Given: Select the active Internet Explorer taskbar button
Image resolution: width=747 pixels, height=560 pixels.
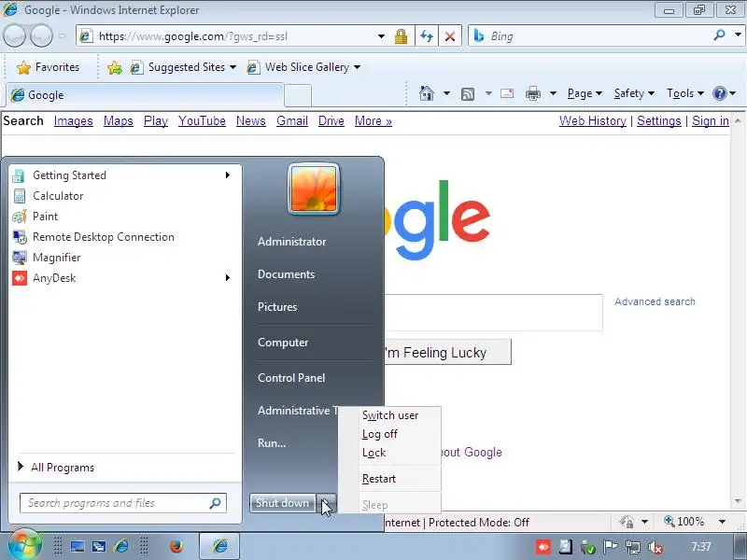Looking at the screenshot, I should pos(219,546).
